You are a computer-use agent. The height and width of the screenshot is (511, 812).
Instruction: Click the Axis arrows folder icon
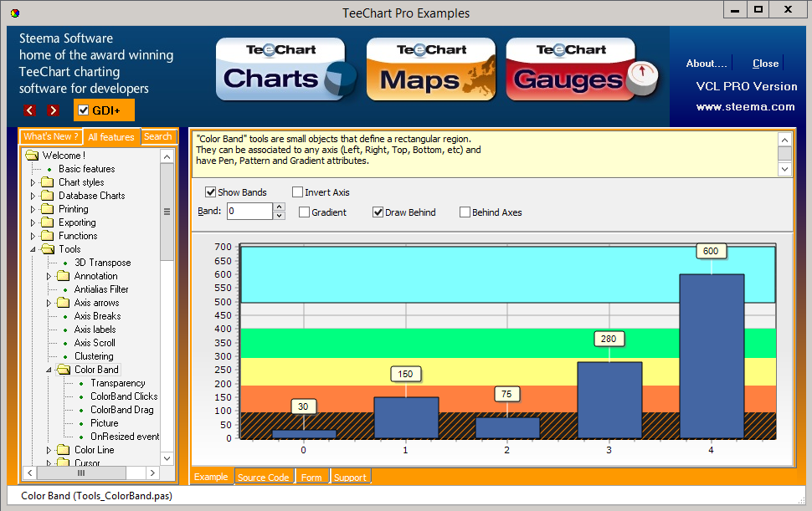coord(63,303)
